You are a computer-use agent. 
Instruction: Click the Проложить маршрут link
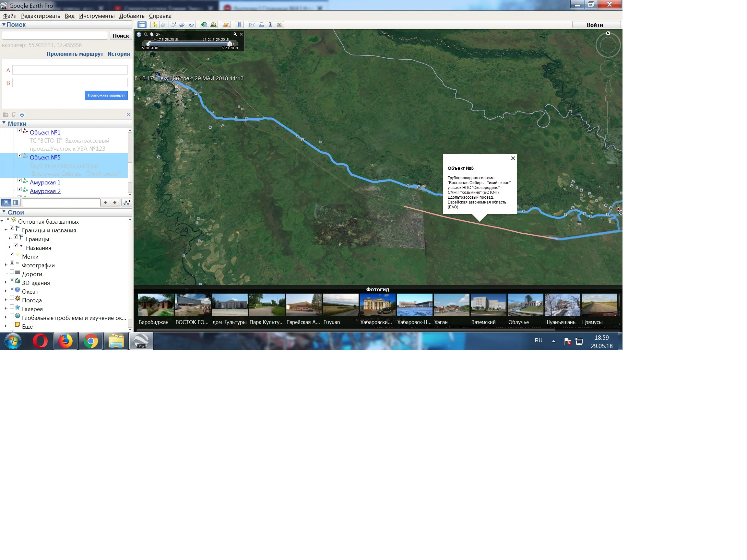click(x=75, y=54)
